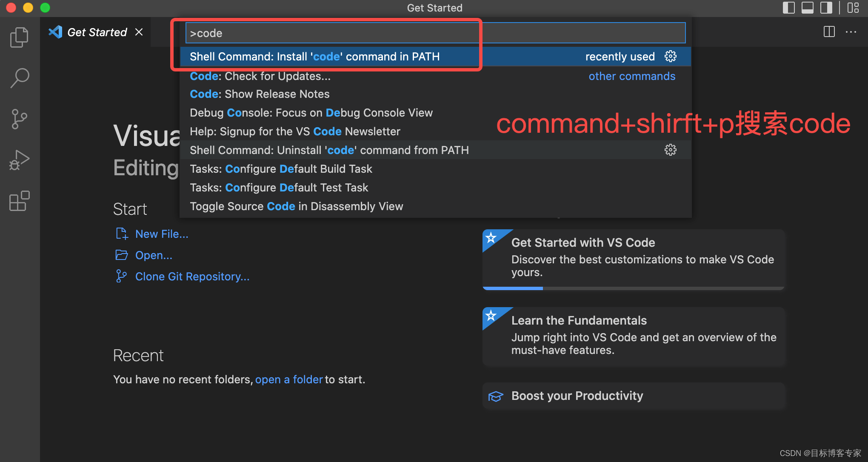Click the New File link
This screenshot has height=462, width=868.
(161, 233)
